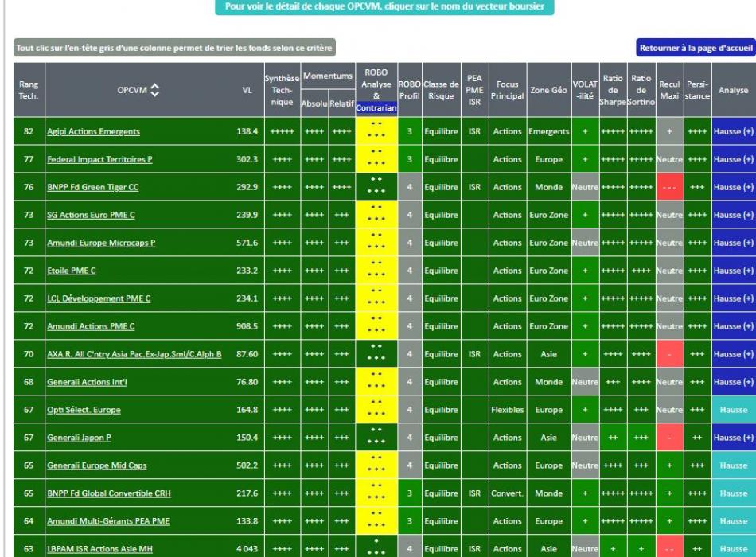Image resolution: width=756 pixels, height=557 pixels.
Task: Sort by PEA PME ISR header
Action: (x=474, y=90)
